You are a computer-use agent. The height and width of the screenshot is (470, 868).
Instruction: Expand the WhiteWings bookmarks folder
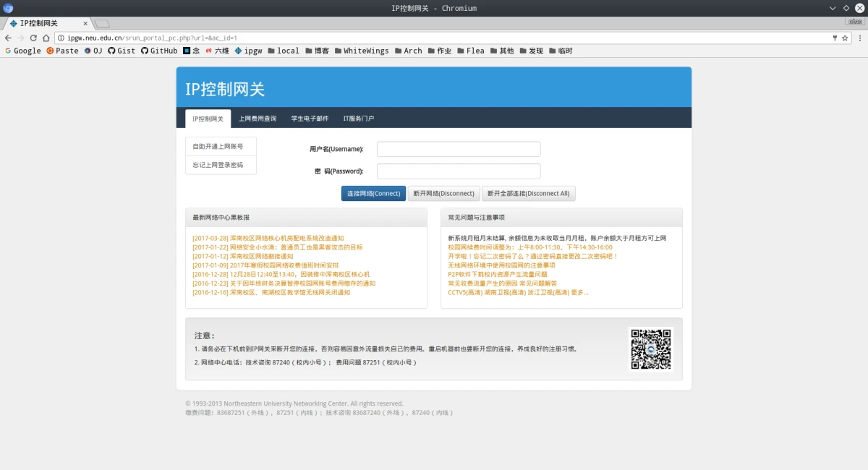pos(360,51)
